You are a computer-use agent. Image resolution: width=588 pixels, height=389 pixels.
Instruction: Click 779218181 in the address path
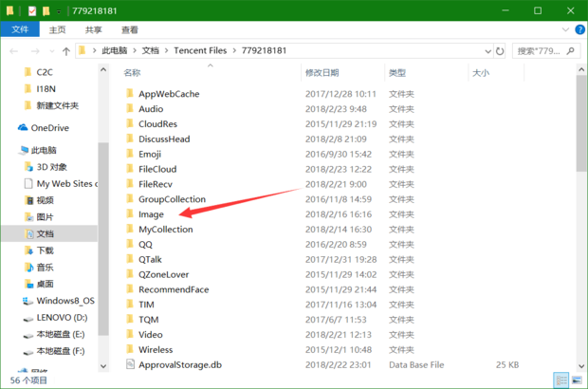click(x=264, y=50)
